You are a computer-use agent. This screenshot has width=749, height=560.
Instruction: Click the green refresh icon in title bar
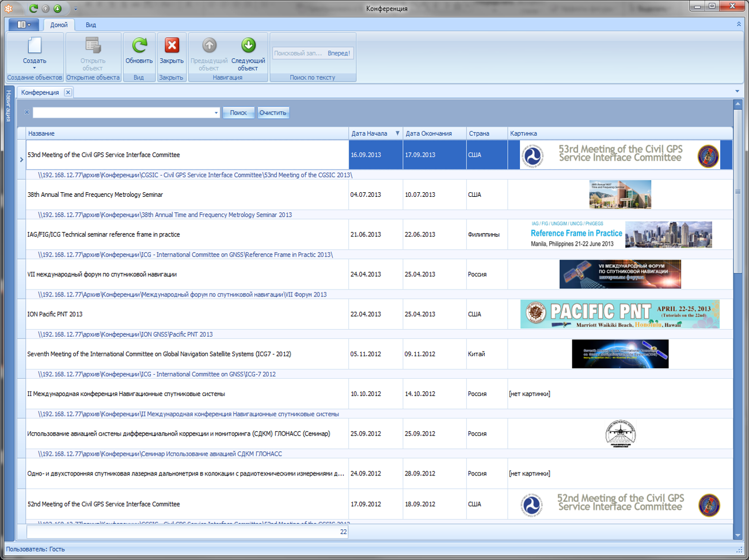pos(33,8)
